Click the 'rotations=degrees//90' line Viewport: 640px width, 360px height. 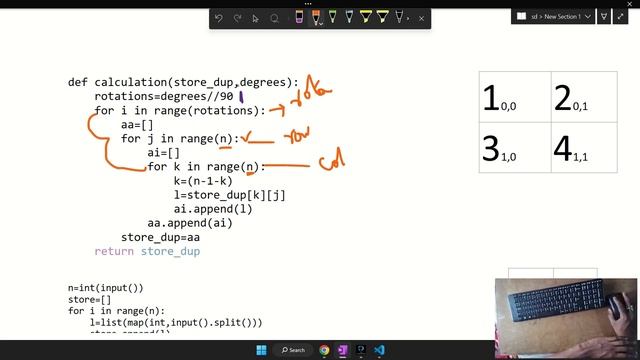coord(164,96)
